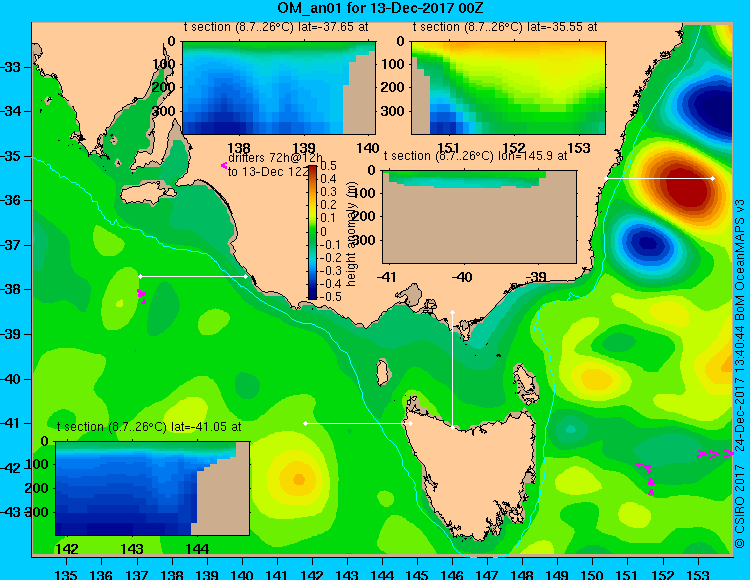The width and height of the screenshot is (750, 580).
Task: Open the lat=-35.55 temperature section inset
Action: tap(508, 88)
